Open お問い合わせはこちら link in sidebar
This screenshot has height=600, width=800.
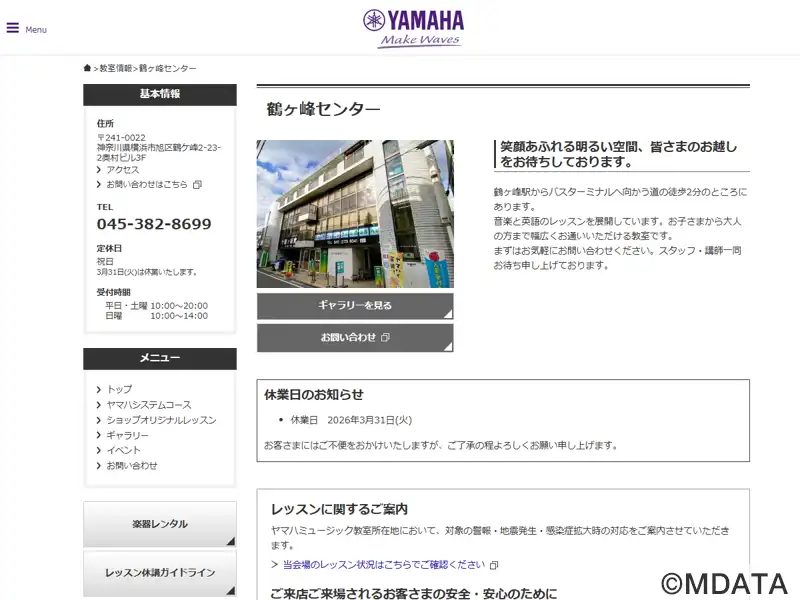pyautogui.click(x=147, y=184)
